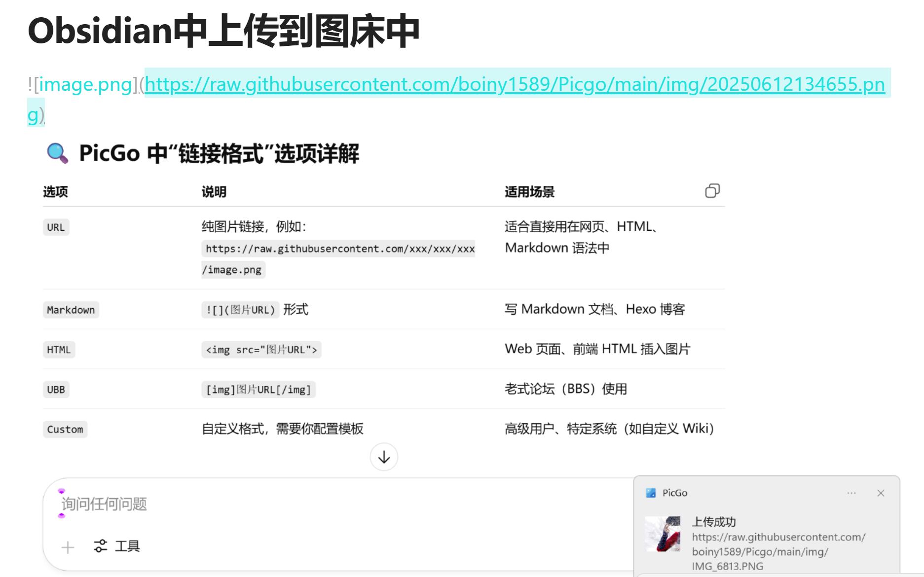Viewport: 924px width, 577px height.
Task: Click the [img]图片URL[/img] code snippet
Action: 259,390
